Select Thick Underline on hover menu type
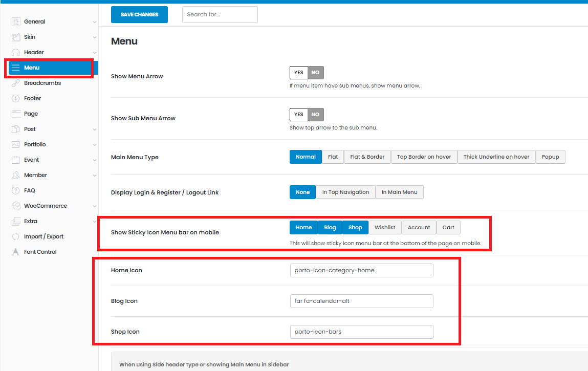The height and width of the screenshot is (371, 588). coord(496,157)
